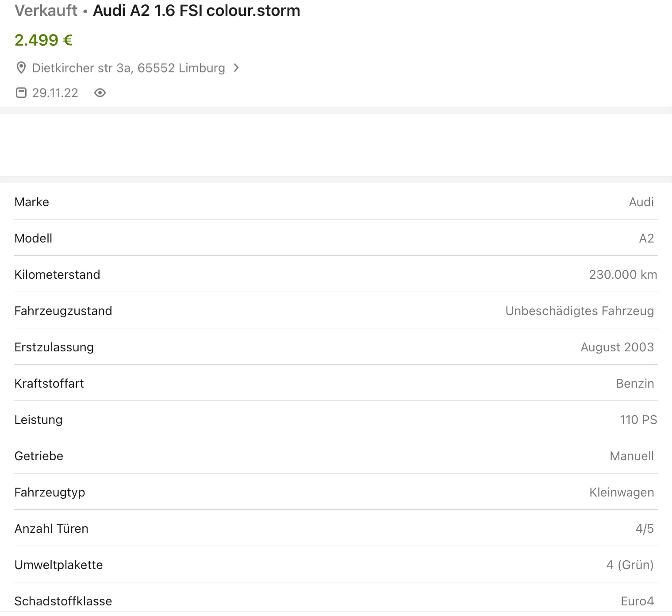The height and width of the screenshot is (616, 672).
Task: Click the listing title Audi A2 1.6 FSI
Action: [196, 11]
